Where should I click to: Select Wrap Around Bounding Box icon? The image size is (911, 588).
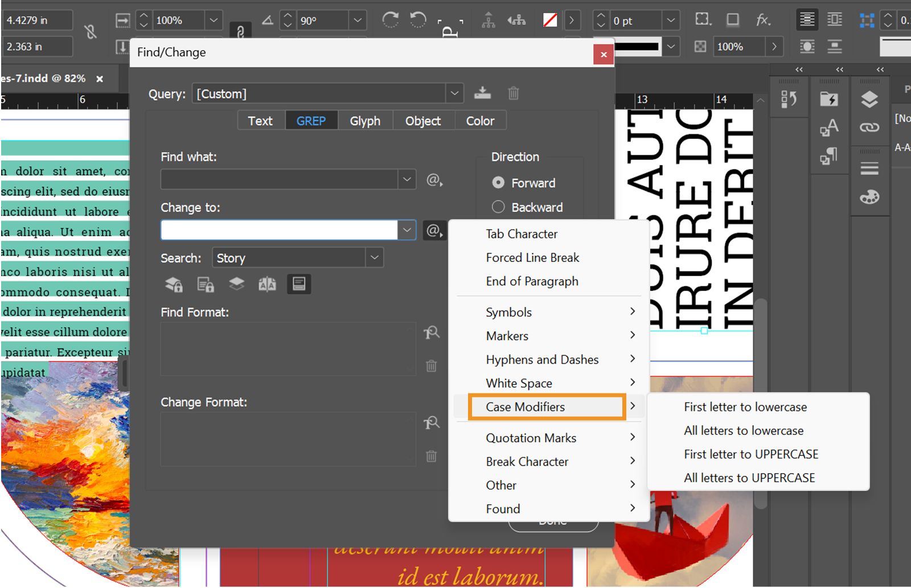click(x=835, y=19)
